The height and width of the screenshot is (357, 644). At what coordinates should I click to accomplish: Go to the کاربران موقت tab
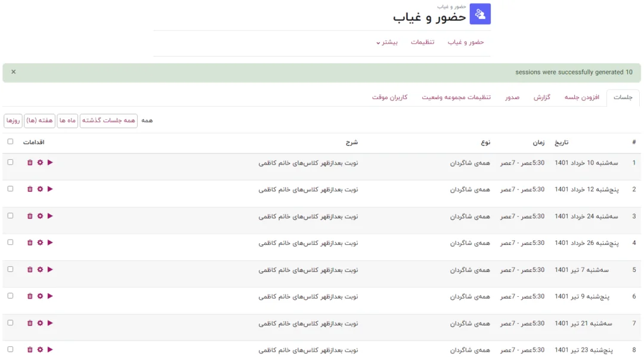click(389, 97)
